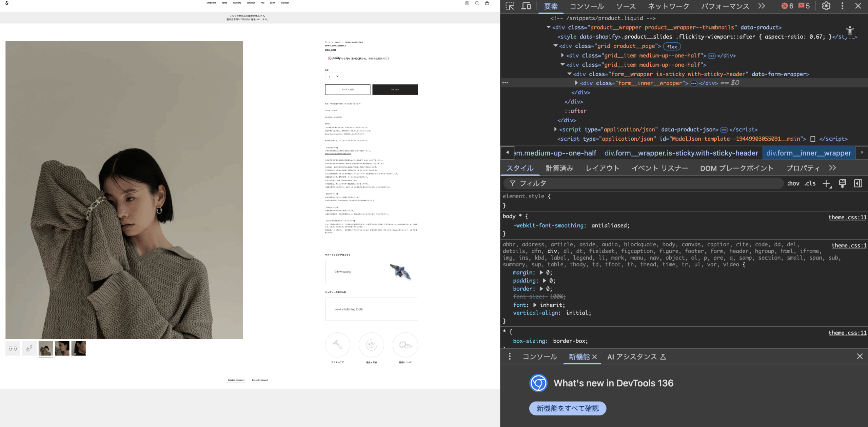Toggle the :hov element state panel
The width and height of the screenshot is (868, 427).
coord(793,183)
